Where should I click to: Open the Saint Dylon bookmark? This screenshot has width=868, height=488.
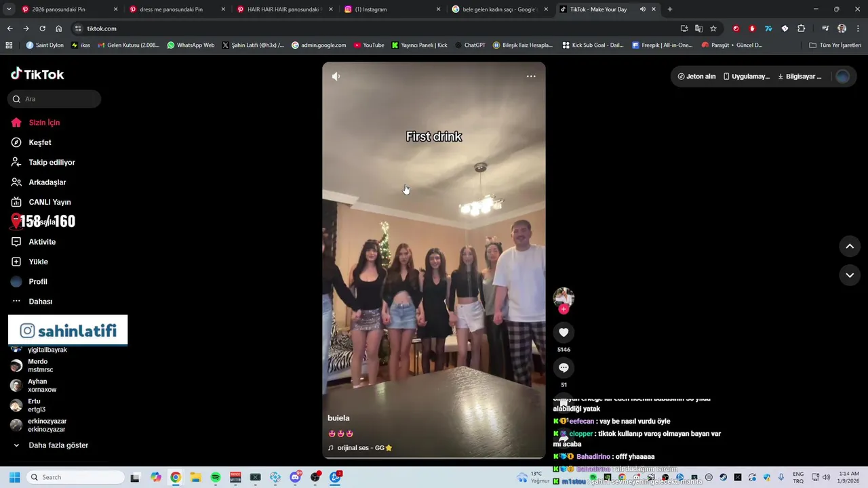tap(45, 45)
